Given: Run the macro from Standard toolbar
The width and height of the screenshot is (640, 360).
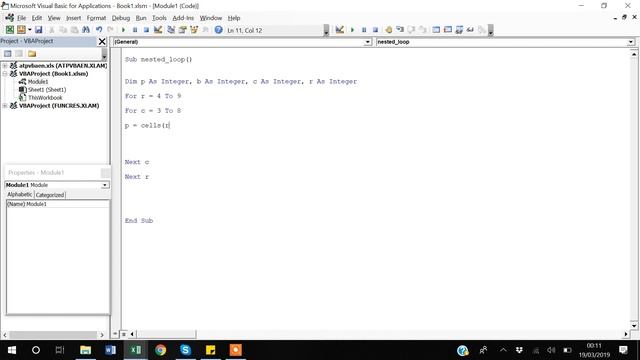Looking at the screenshot, I should (x=123, y=30).
